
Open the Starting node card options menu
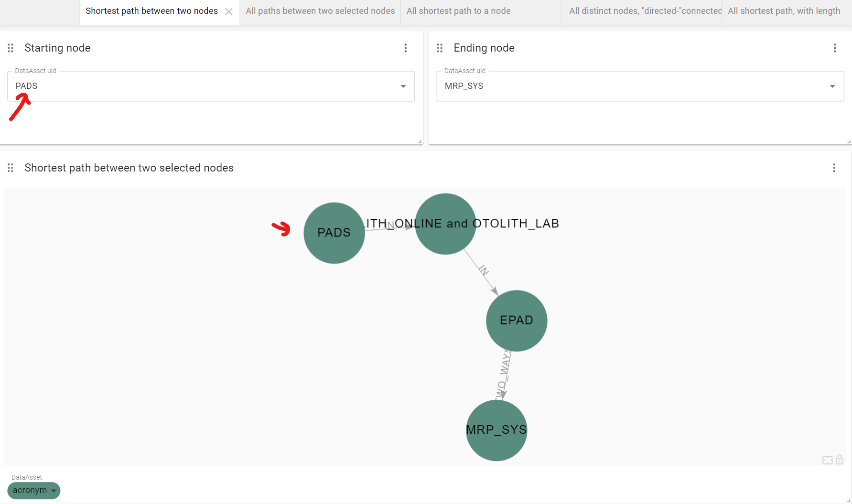coord(406,48)
